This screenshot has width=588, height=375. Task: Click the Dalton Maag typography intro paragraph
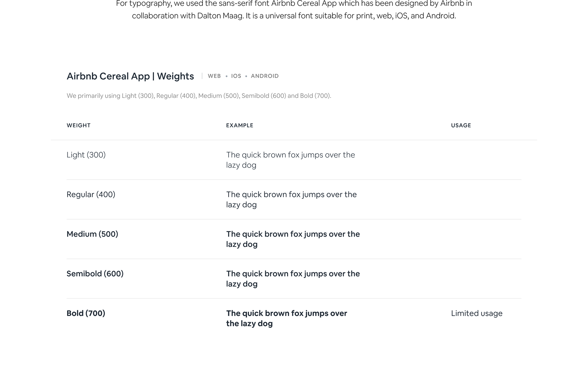(294, 10)
